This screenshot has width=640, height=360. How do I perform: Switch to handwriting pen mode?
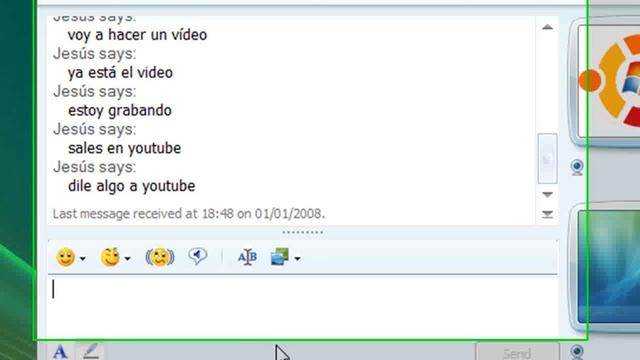click(x=91, y=351)
